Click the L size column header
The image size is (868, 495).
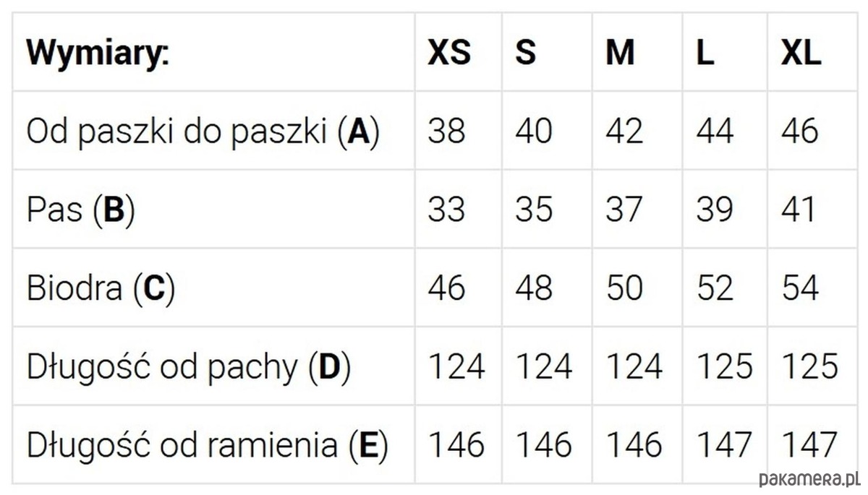[705, 53]
